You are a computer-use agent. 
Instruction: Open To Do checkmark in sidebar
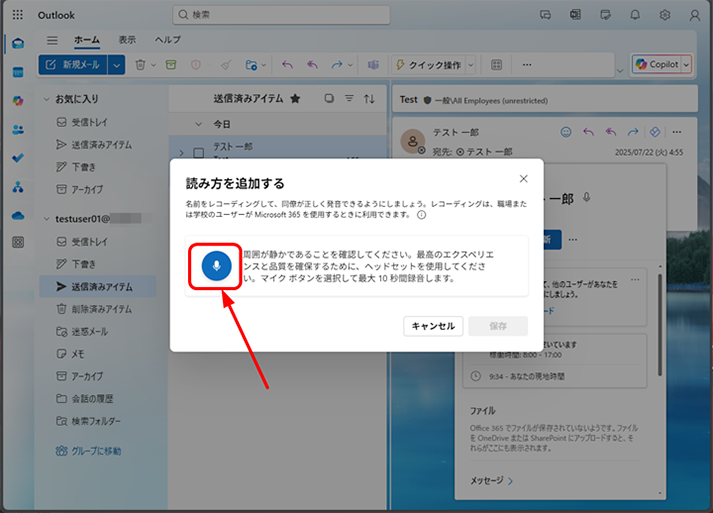(x=18, y=158)
